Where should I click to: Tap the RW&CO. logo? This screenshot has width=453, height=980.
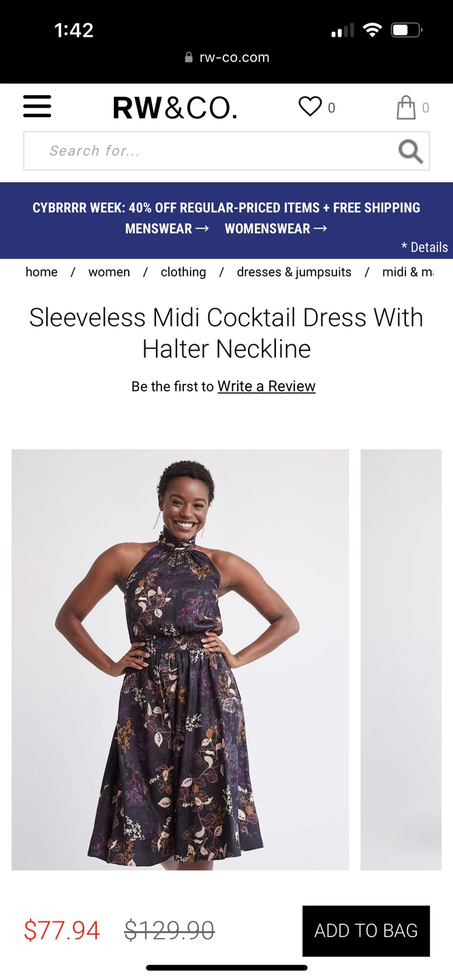175,108
